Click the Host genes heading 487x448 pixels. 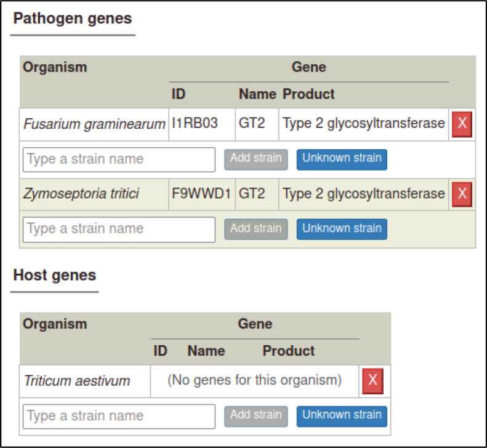55,275
